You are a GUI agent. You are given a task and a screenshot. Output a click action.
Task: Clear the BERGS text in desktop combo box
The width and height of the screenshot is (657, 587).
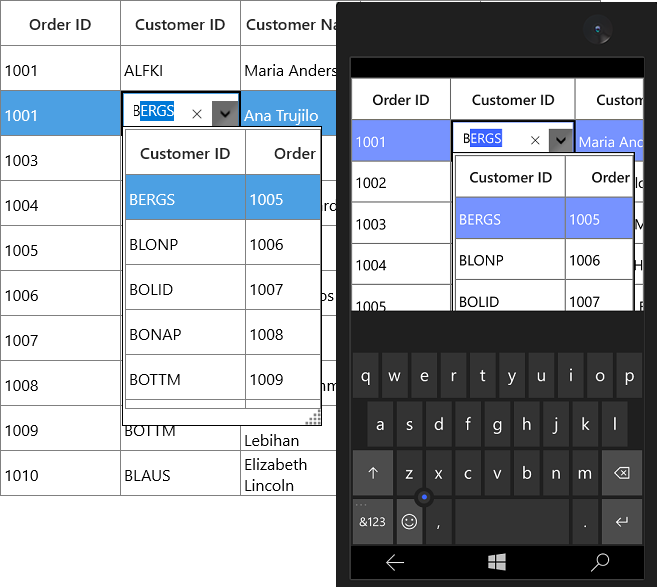click(x=197, y=114)
